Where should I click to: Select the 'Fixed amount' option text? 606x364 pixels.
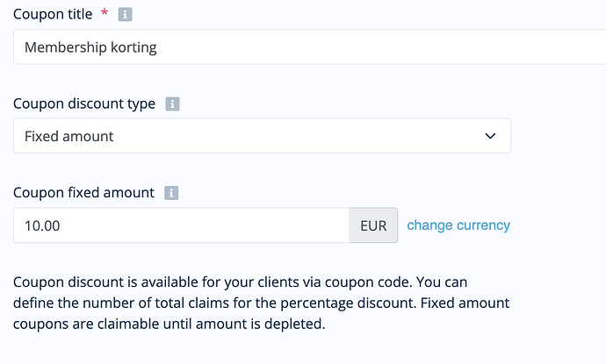[69, 136]
